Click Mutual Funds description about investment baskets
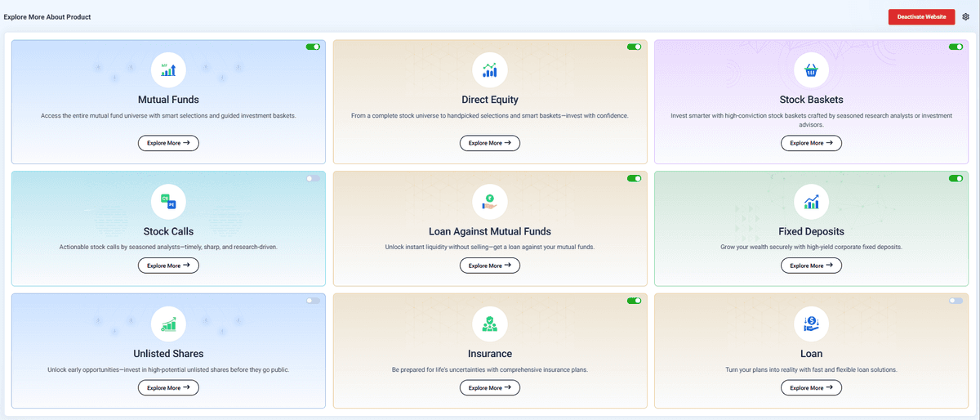The image size is (980, 420). [168, 116]
